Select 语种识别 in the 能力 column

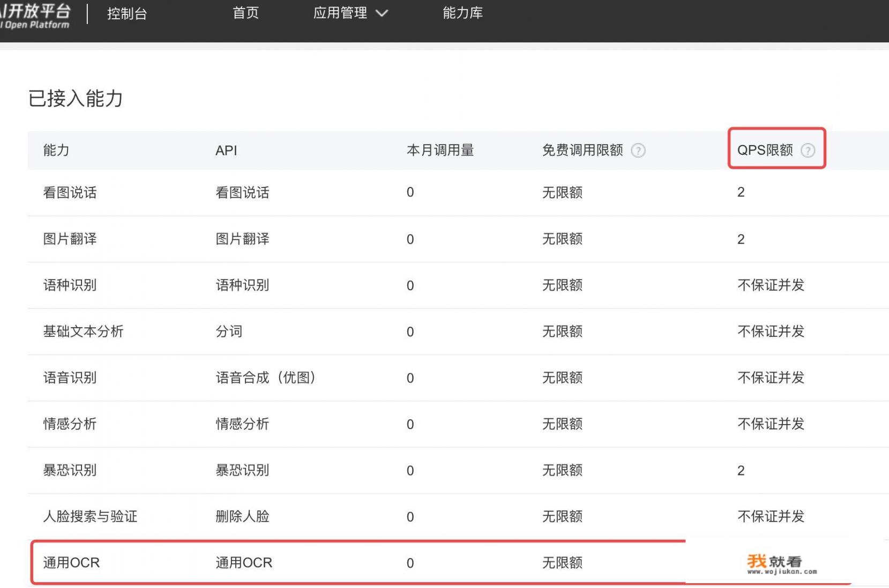(70, 285)
